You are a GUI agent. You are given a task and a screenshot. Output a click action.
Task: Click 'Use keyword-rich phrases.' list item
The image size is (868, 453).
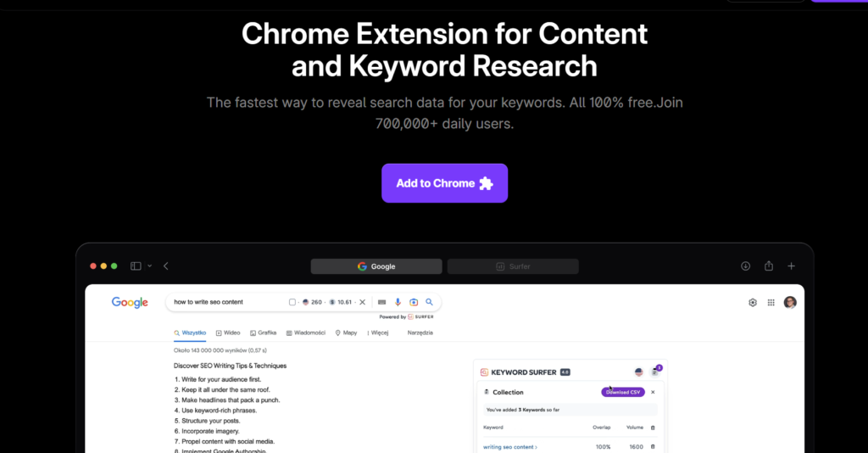[219, 411]
